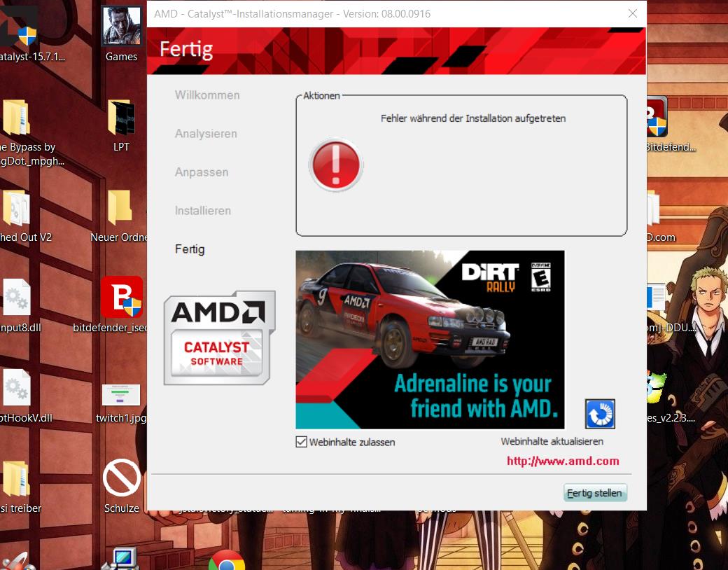Viewport: 728px width, 570px height.
Task: Click the blue web content refresh icon
Action: pos(600,413)
